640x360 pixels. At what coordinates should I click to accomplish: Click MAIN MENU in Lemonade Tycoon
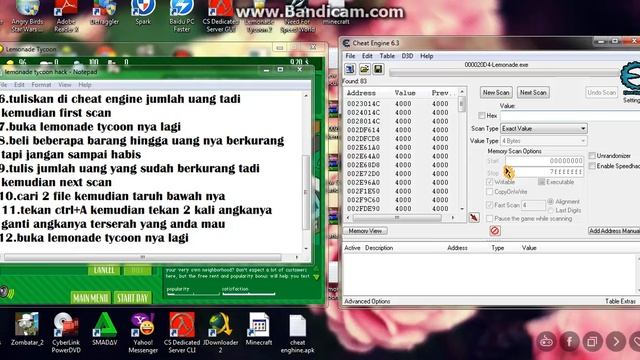pyautogui.click(x=90, y=298)
